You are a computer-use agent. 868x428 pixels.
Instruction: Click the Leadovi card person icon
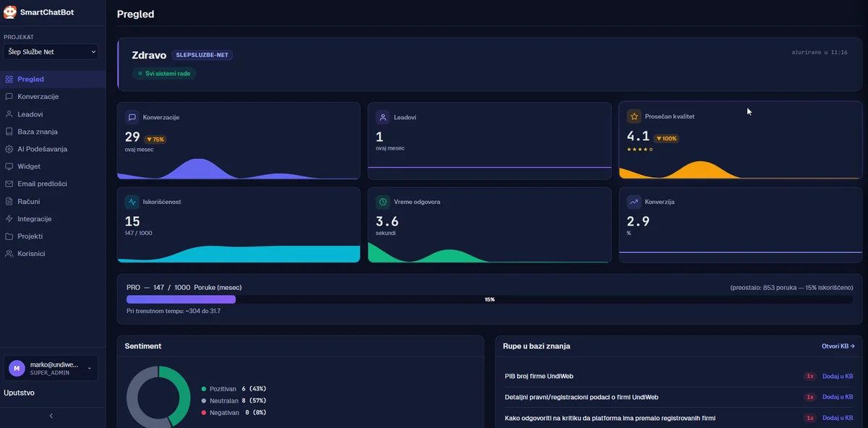[383, 117]
